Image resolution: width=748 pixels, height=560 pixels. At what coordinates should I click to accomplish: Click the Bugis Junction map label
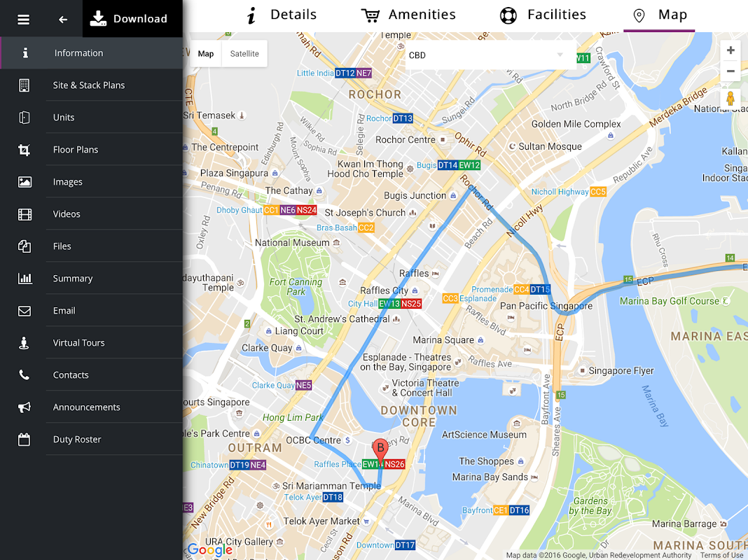[415, 195]
